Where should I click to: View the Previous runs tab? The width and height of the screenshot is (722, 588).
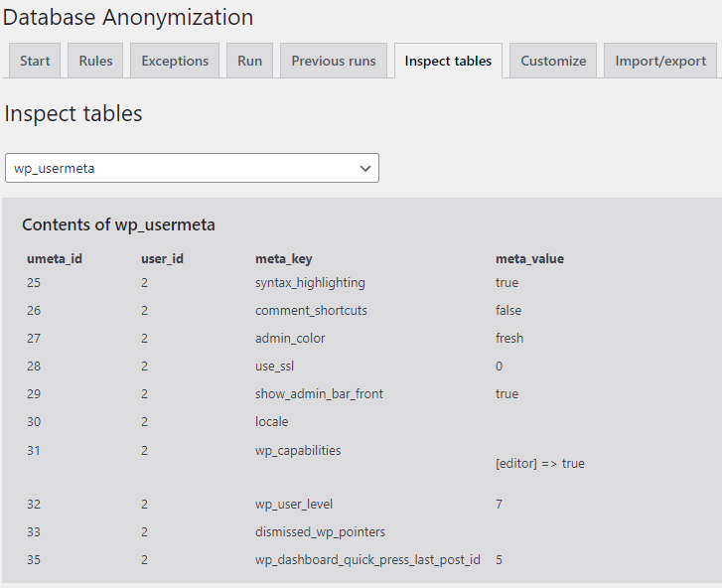coord(334,61)
